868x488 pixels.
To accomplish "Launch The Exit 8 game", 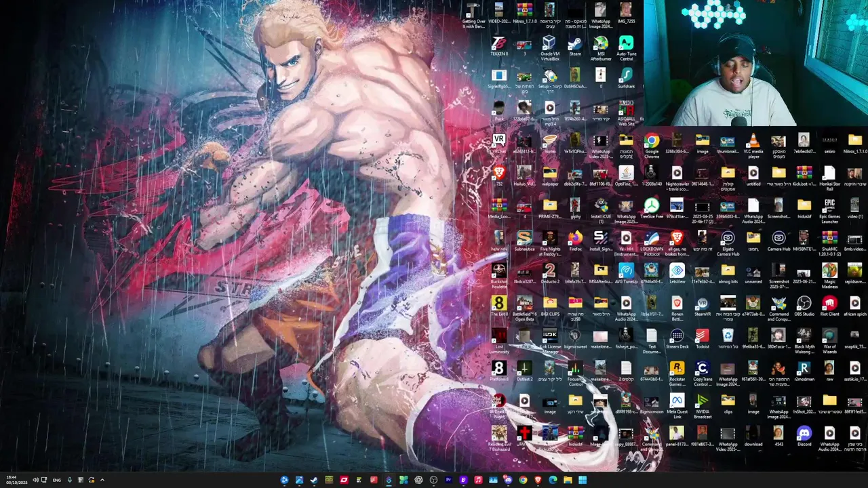I will click(x=499, y=306).
